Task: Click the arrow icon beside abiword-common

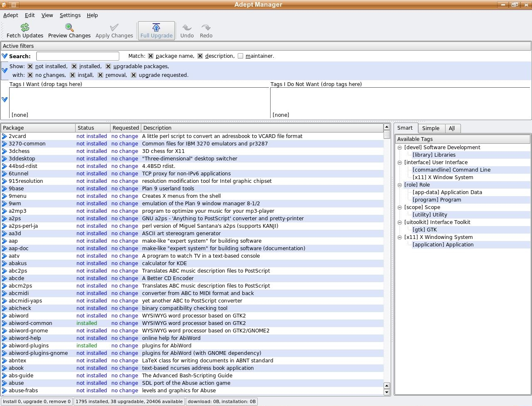Action: point(5,323)
